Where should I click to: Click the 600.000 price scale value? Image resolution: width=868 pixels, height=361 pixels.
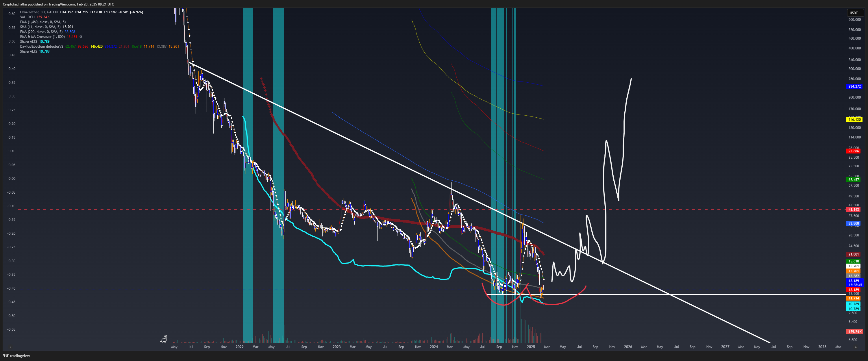coord(854,20)
